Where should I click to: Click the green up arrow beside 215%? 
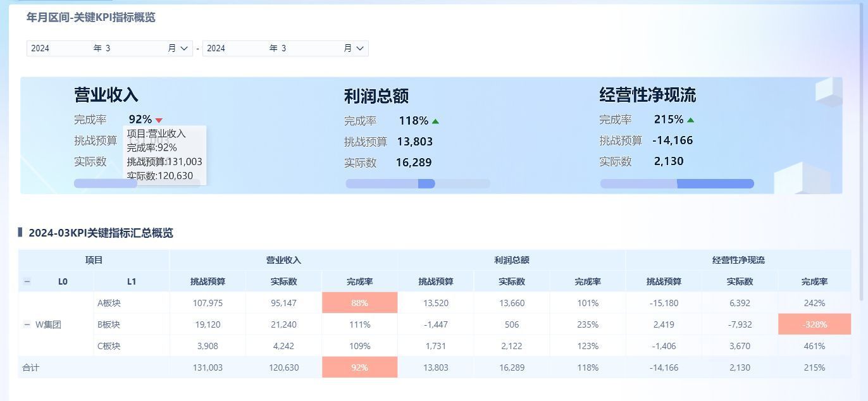pyautogui.click(x=690, y=120)
